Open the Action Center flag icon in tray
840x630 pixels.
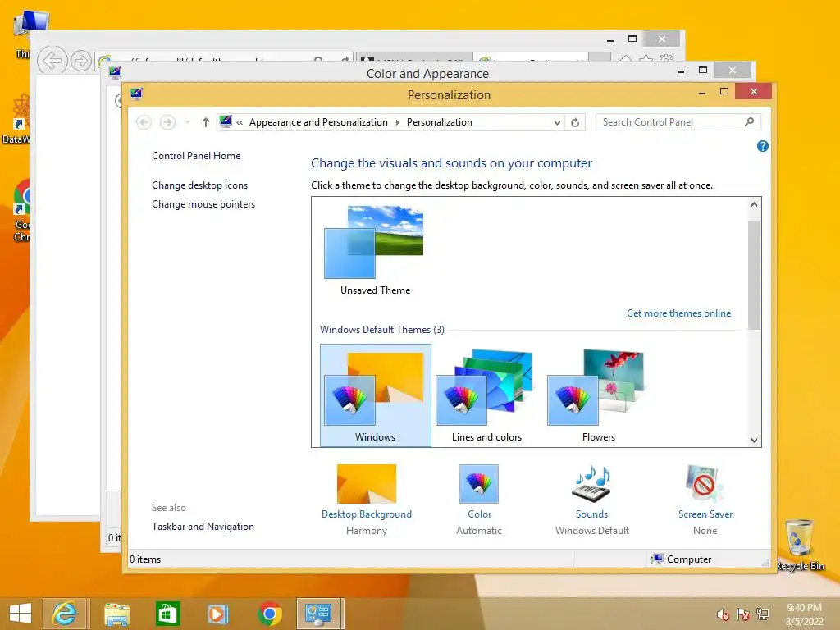[x=743, y=615]
